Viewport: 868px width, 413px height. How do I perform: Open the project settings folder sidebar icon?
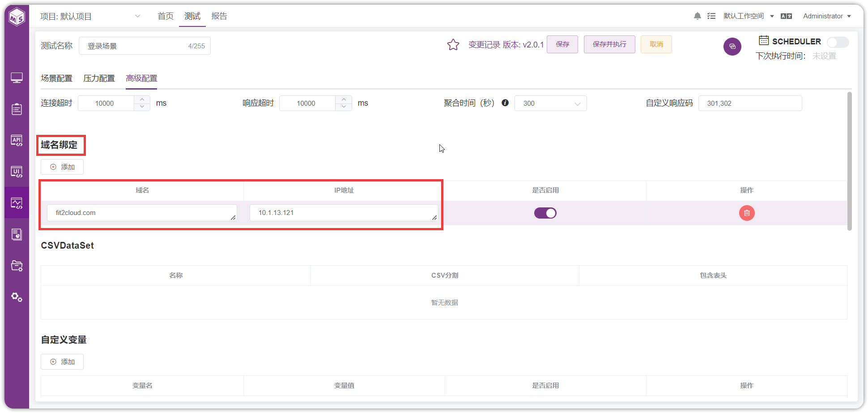(17, 266)
